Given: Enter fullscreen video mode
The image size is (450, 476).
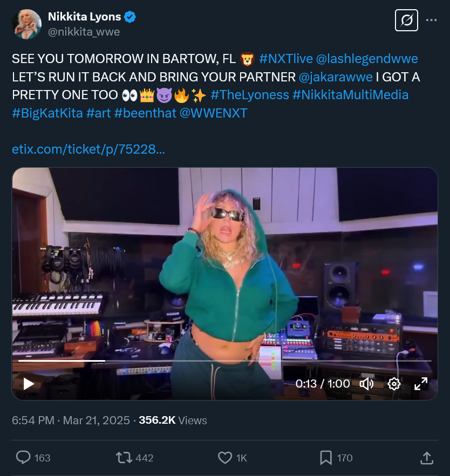Looking at the screenshot, I should click(x=420, y=383).
